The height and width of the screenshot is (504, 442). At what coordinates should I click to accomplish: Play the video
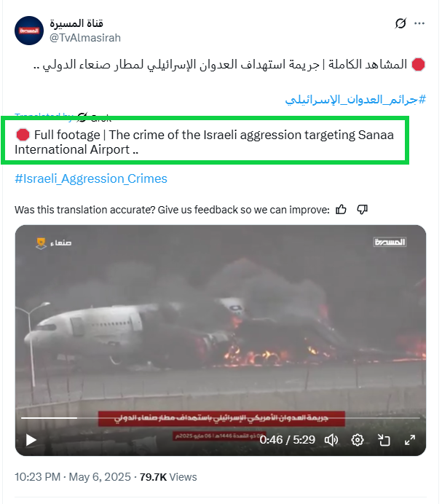click(x=31, y=440)
